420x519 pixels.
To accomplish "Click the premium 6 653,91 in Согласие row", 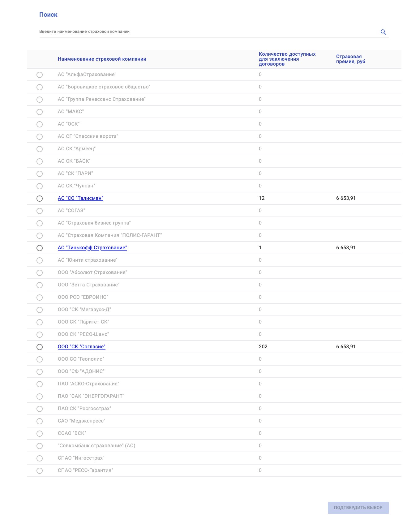I will coord(346,347).
